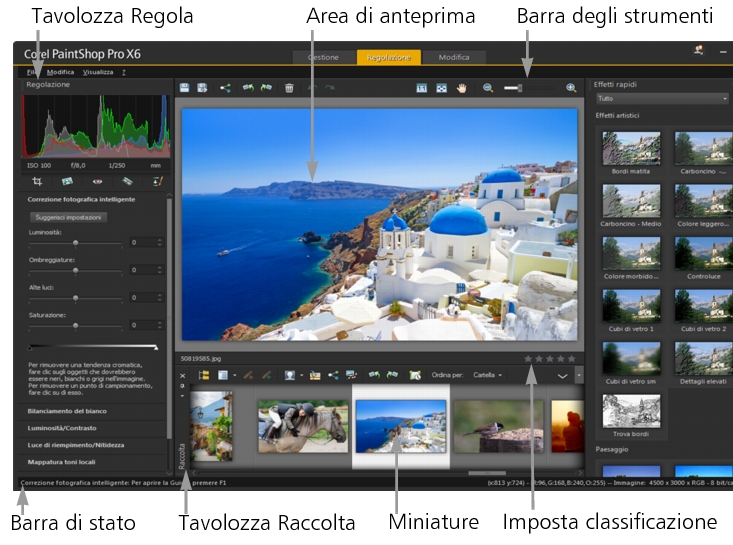Click the share icon in top toolbar
The height and width of the screenshot is (545, 733).
[225, 88]
